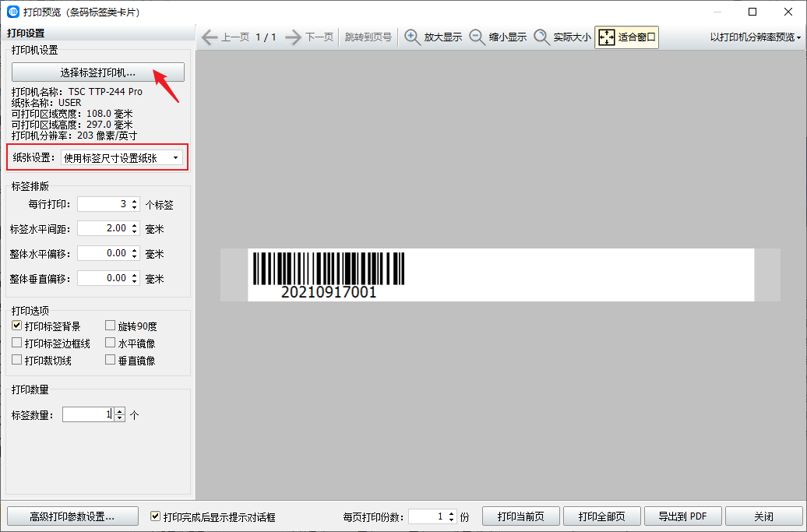Click 纸张名称 USER text
The image size is (807, 532).
pyautogui.click(x=46, y=102)
